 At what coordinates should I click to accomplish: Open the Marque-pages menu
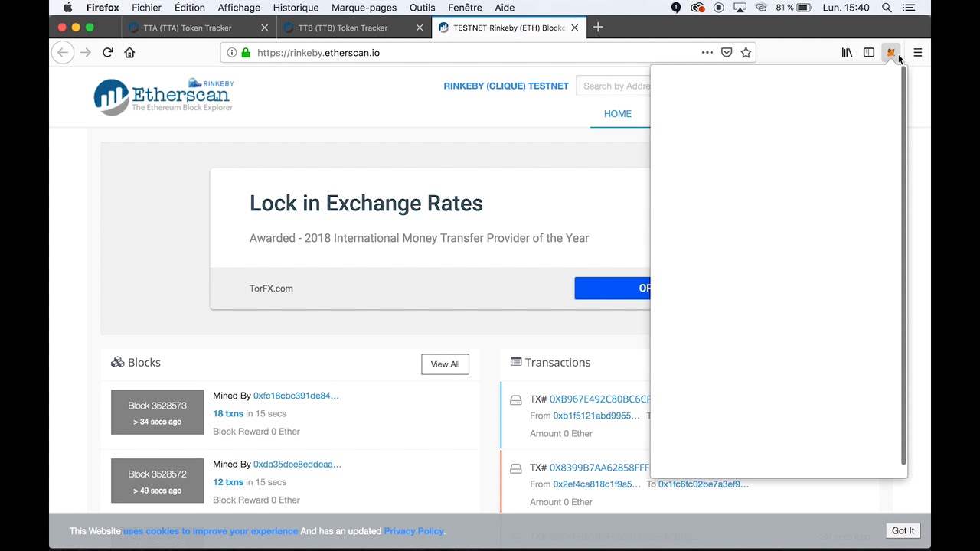[364, 8]
